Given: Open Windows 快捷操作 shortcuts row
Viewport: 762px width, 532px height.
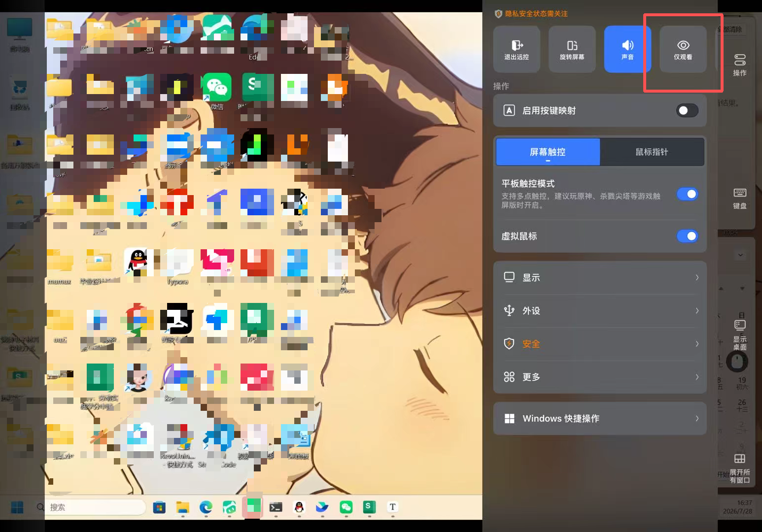Looking at the screenshot, I should click(x=600, y=418).
